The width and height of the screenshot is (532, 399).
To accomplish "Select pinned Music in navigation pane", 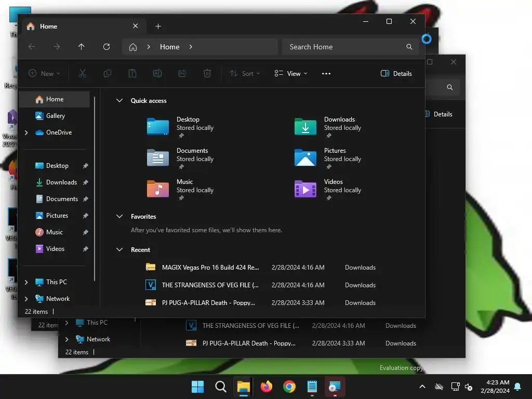I will click(54, 232).
